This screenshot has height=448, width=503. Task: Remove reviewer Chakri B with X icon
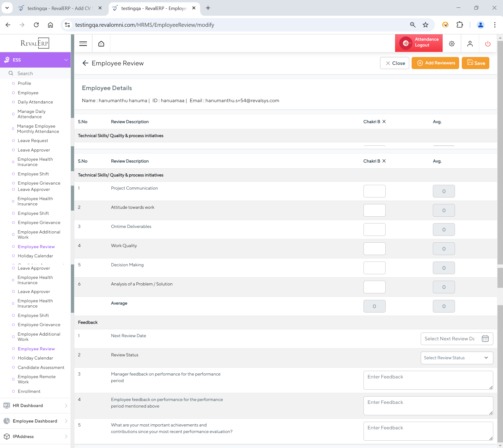[x=384, y=161]
